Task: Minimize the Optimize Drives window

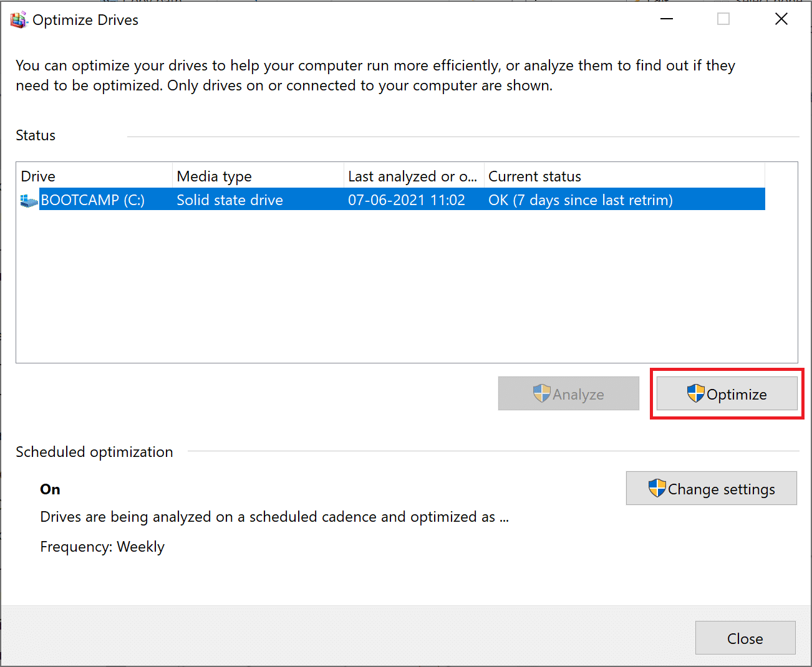Action: 666,19
